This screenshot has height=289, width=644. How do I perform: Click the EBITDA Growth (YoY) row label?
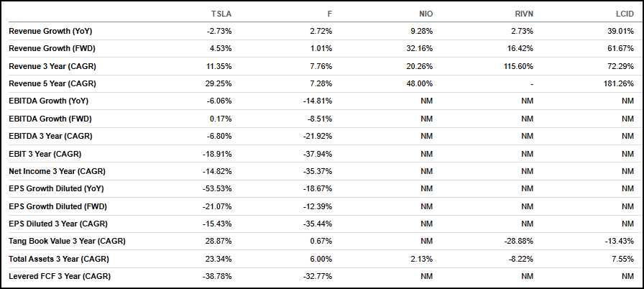[x=48, y=101]
